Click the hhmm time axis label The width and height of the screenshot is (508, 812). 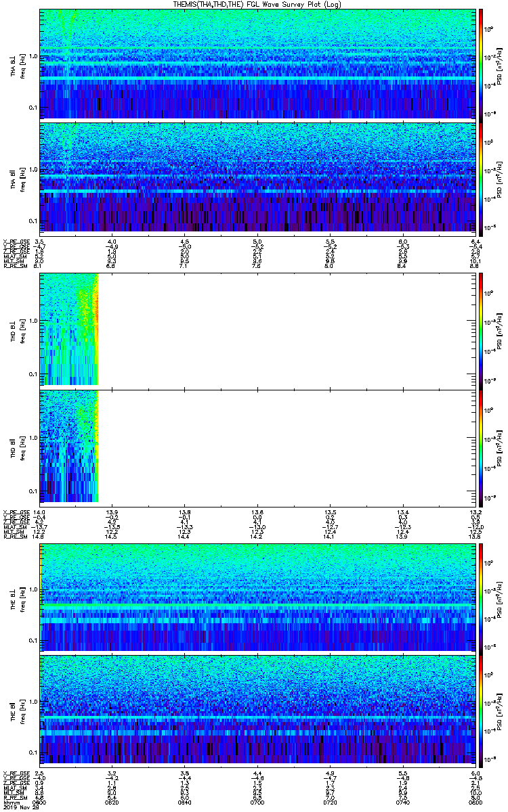click(10, 803)
